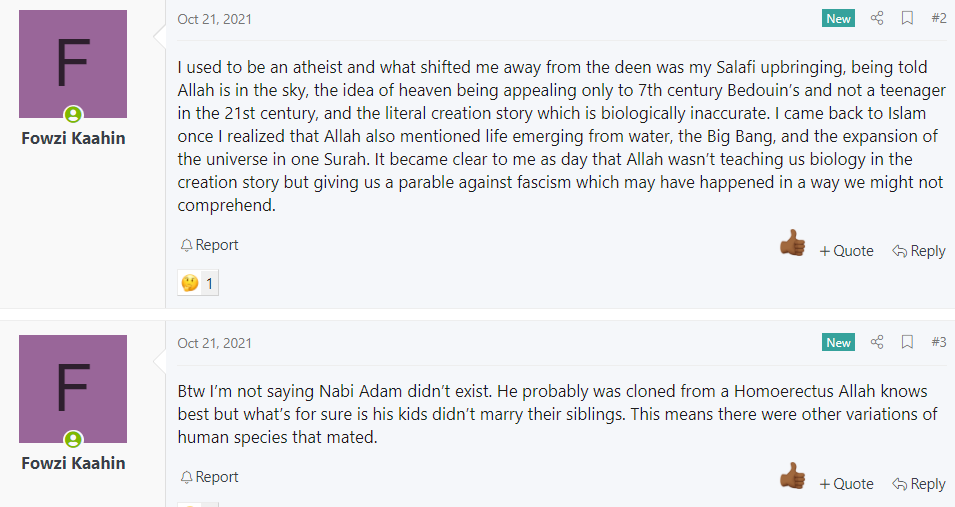Report post #3 using bell link
955x507 pixels.
pyautogui.click(x=209, y=477)
